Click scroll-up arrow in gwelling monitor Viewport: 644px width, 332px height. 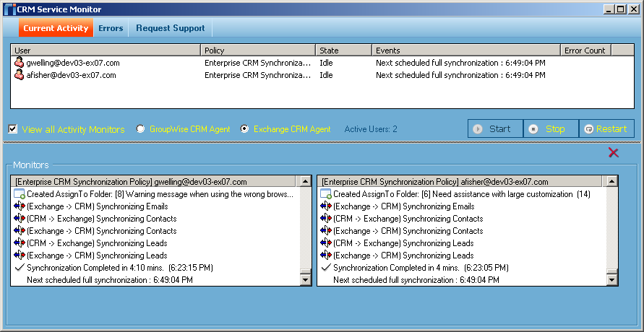tap(306, 181)
